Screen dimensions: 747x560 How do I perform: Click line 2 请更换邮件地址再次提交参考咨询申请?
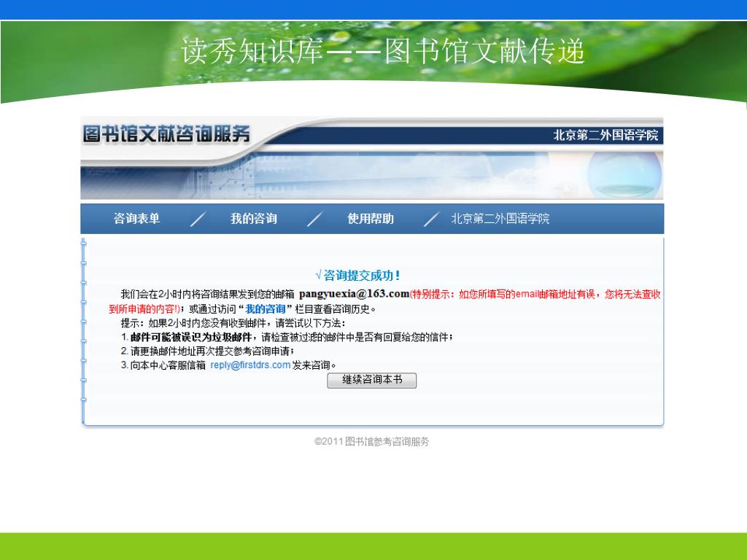point(208,351)
